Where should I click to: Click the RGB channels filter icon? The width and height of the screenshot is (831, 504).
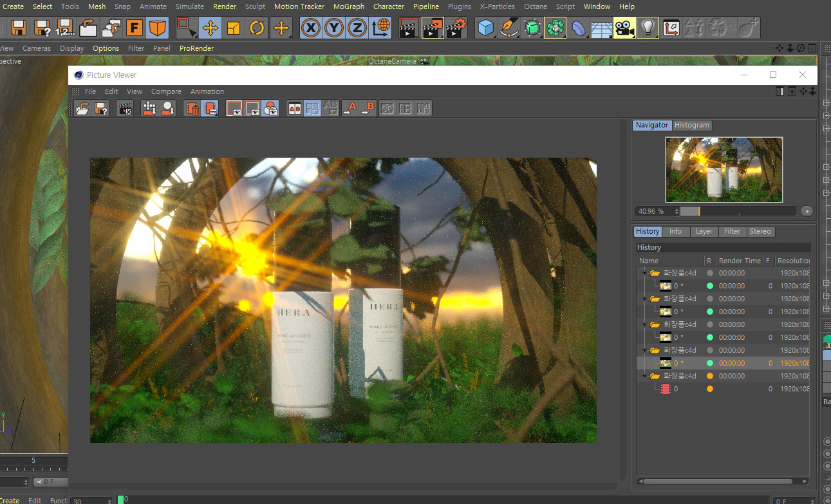pyautogui.click(x=271, y=109)
